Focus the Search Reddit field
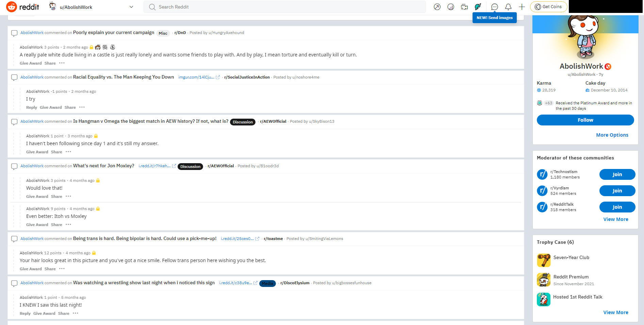 click(x=285, y=7)
